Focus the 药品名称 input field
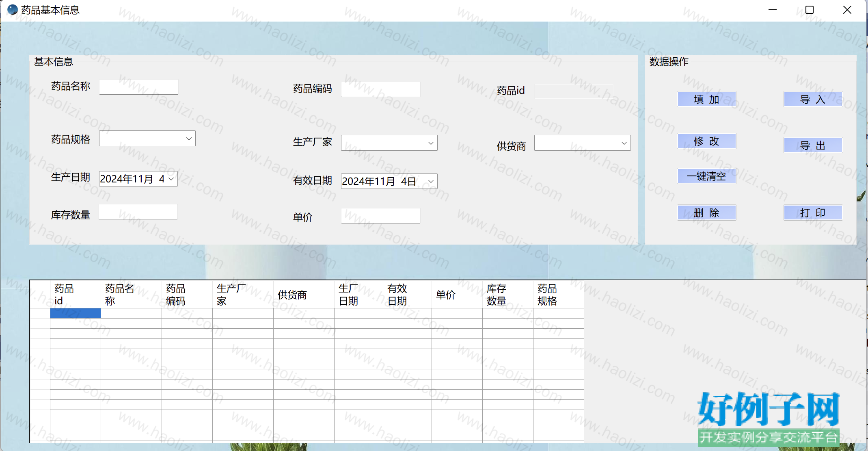The width and height of the screenshot is (868, 451). 138,87
